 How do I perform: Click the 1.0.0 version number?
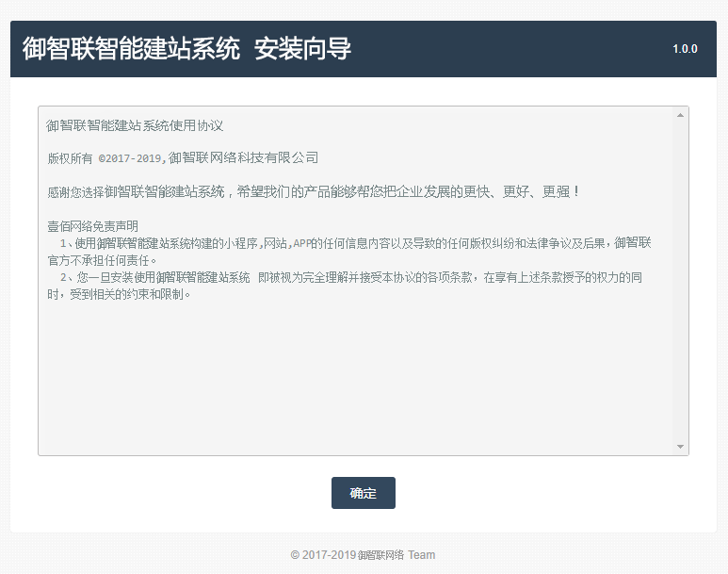(685, 49)
